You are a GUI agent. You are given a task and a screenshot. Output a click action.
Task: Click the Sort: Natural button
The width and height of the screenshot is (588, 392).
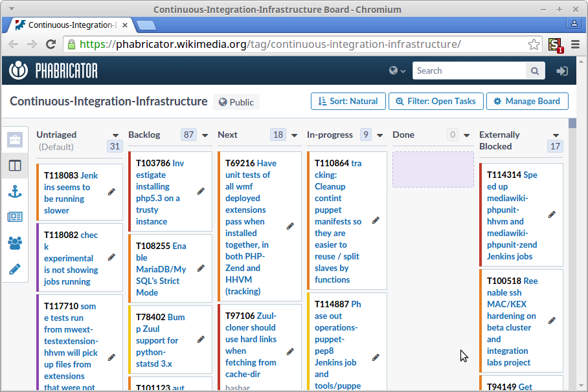pos(348,101)
